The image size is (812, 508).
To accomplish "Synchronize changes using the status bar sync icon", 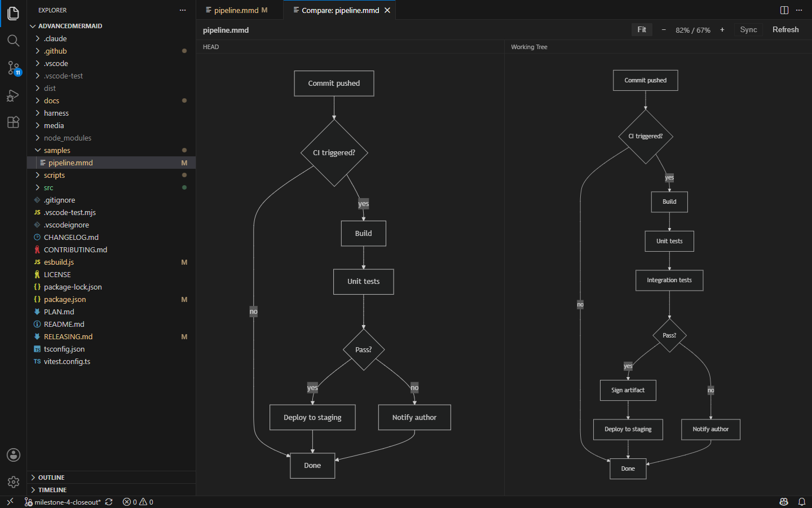I will coord(109,502).
